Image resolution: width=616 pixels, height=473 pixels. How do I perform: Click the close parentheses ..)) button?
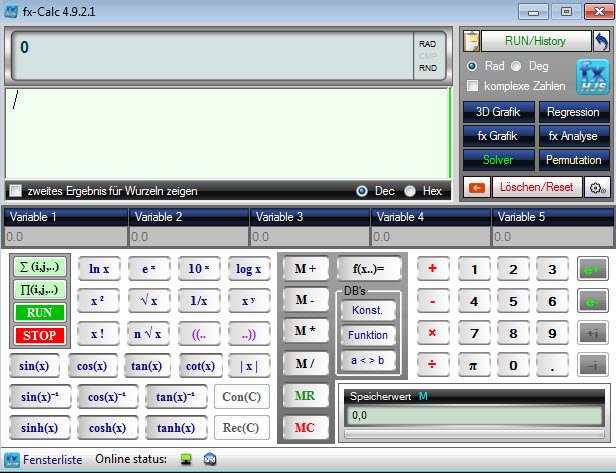249,334
